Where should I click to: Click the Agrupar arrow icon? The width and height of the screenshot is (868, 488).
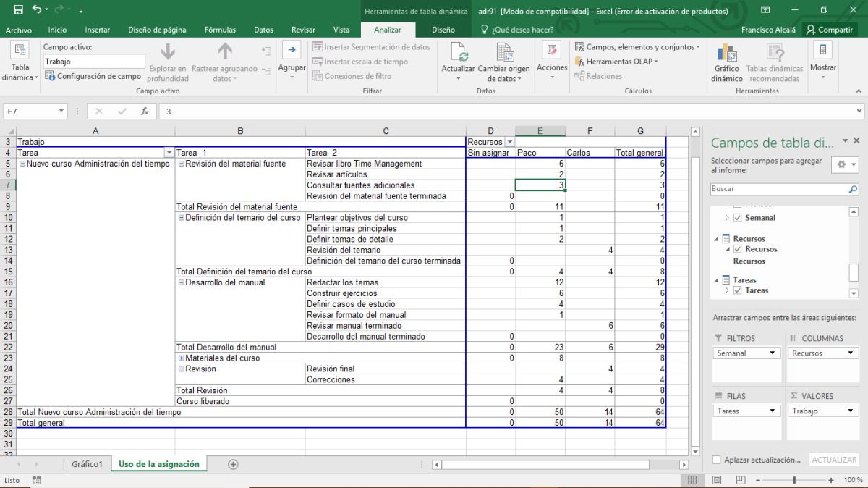[292, 50]
